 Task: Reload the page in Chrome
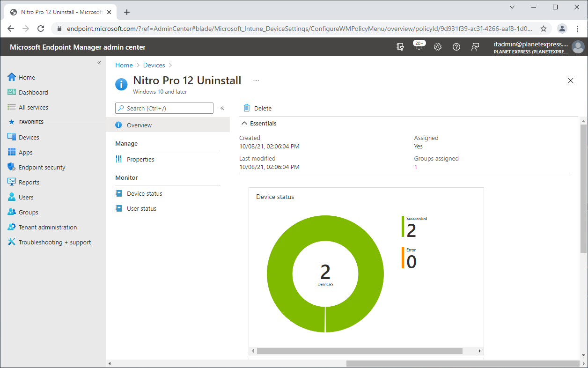click(x=41, y=29)
